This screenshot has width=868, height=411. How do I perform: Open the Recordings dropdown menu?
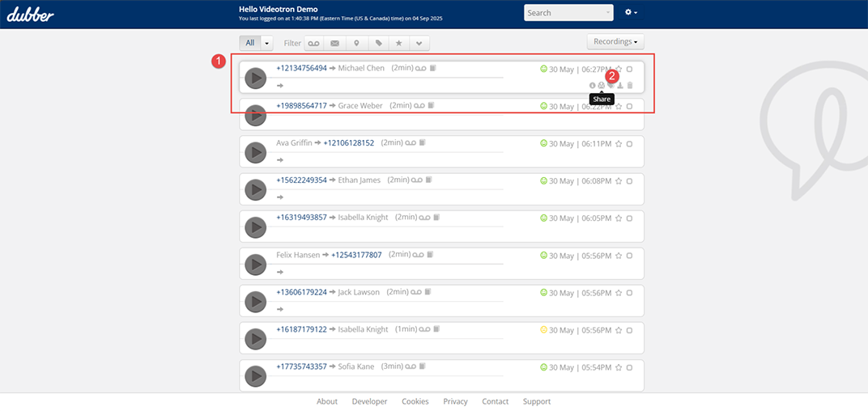[x=615, y=41]
